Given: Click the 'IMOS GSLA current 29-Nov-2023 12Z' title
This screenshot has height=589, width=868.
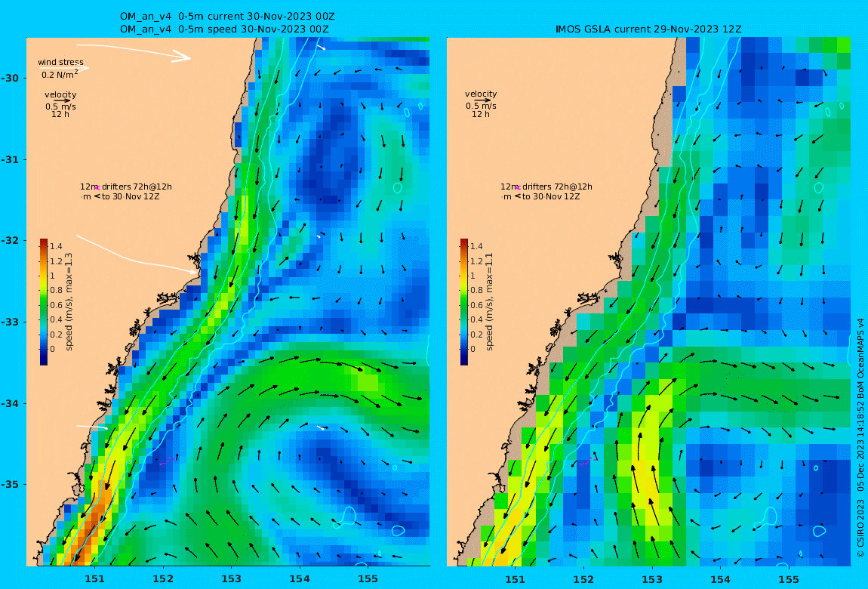Looking at the screenshot, I should [x=648, y=29].
